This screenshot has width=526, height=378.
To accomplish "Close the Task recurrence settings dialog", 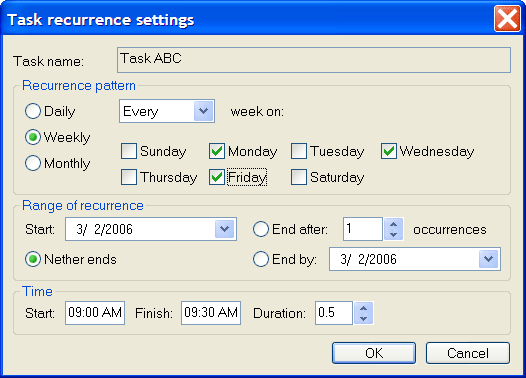I will pos(507,19).
